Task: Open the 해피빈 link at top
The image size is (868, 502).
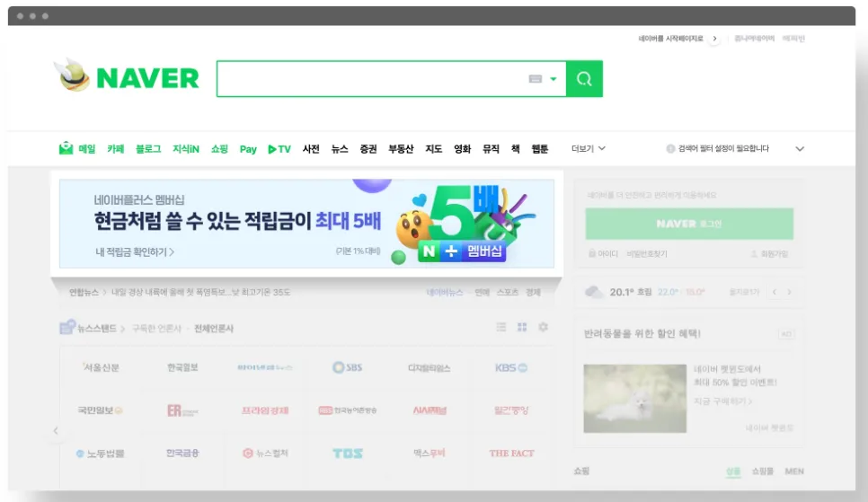Action: pos(793,39)
